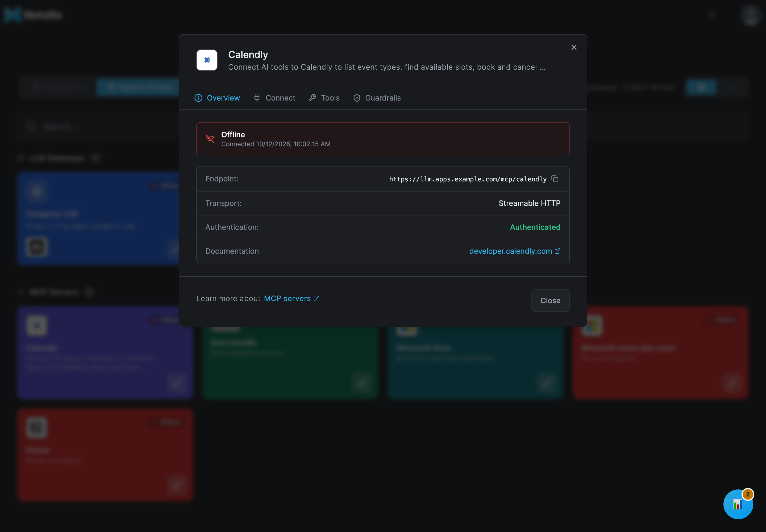Click the Calendly description text

pos(387,67)
